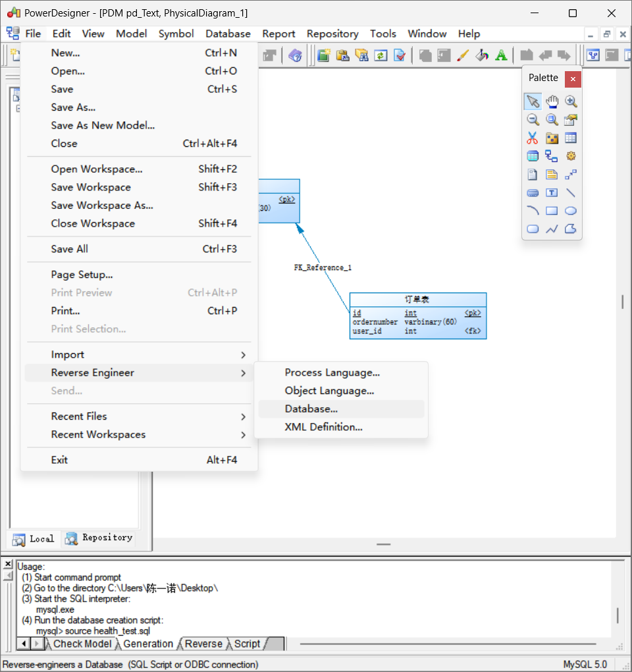The width and height of the screenshot is (632, 672).
Task: Click the help book toolbar icon
Action: [x=295, y=55]
